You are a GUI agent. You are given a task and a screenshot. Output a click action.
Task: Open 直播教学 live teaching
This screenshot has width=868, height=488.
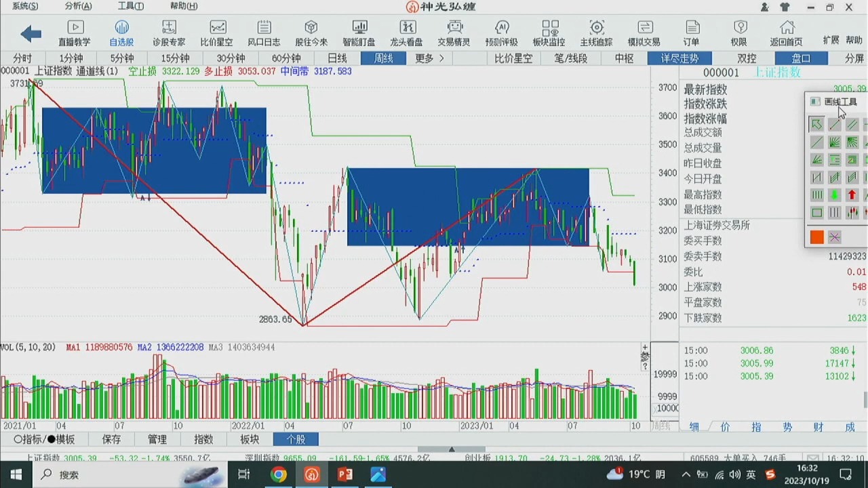click(x=75, y=33)
